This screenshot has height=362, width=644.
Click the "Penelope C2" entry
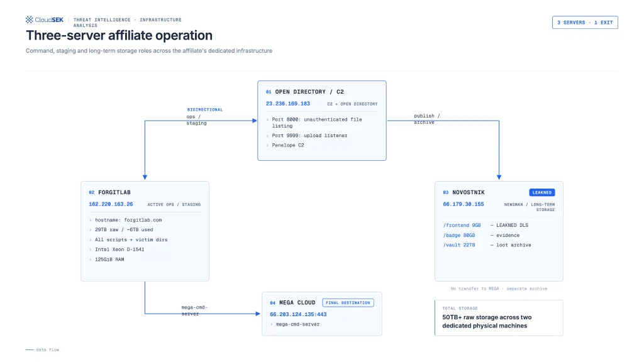[288, 145]
